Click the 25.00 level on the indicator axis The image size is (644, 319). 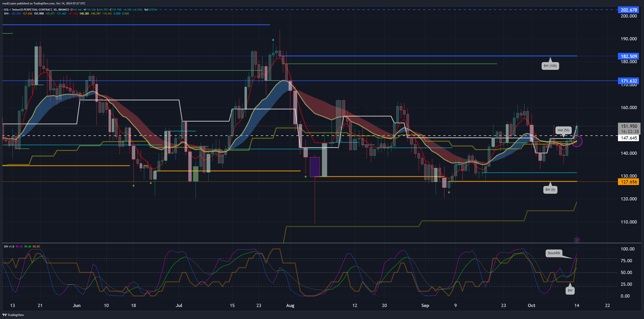pos(626,284)
